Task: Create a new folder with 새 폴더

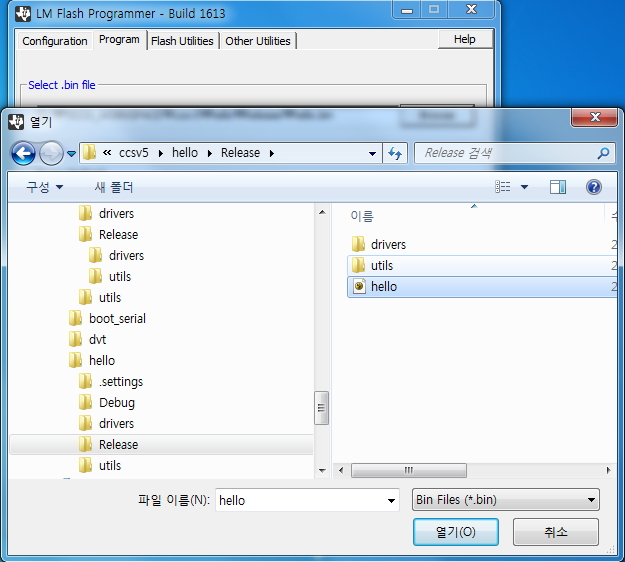Action: [x=114, y=187]
